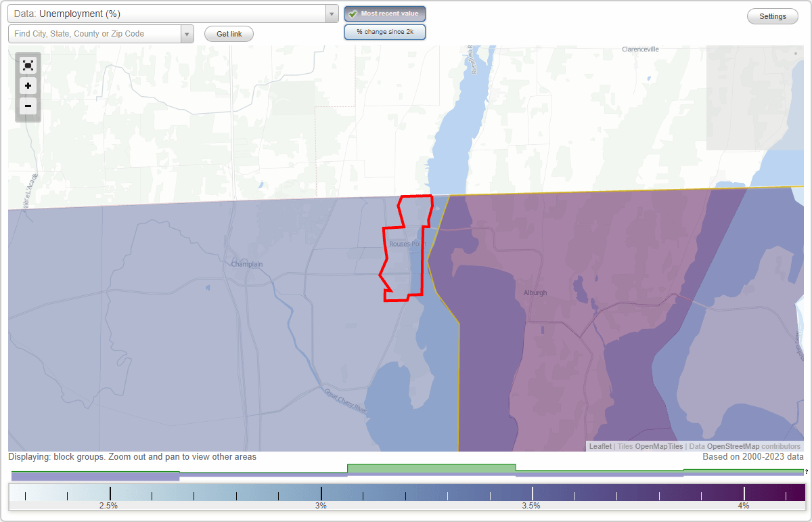Open the Unemployment data selection list
812x522 pixels.
pyautogui.click(x=169, y=13)
